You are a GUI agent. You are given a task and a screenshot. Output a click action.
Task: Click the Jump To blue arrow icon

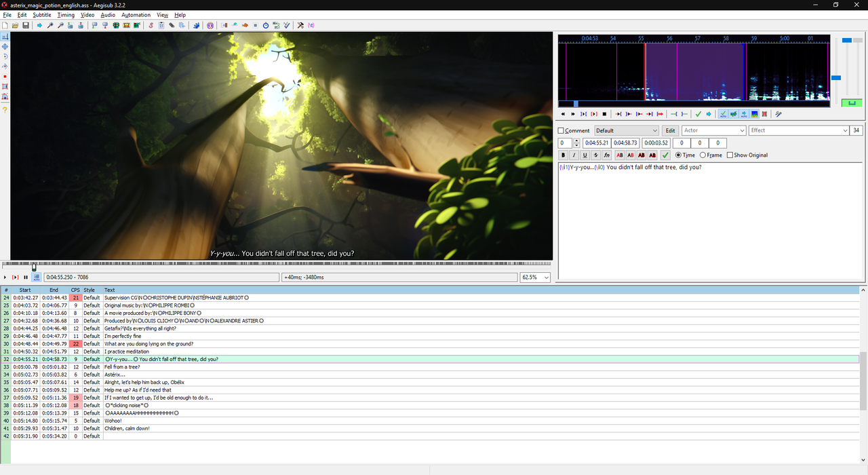coord(39,25)
